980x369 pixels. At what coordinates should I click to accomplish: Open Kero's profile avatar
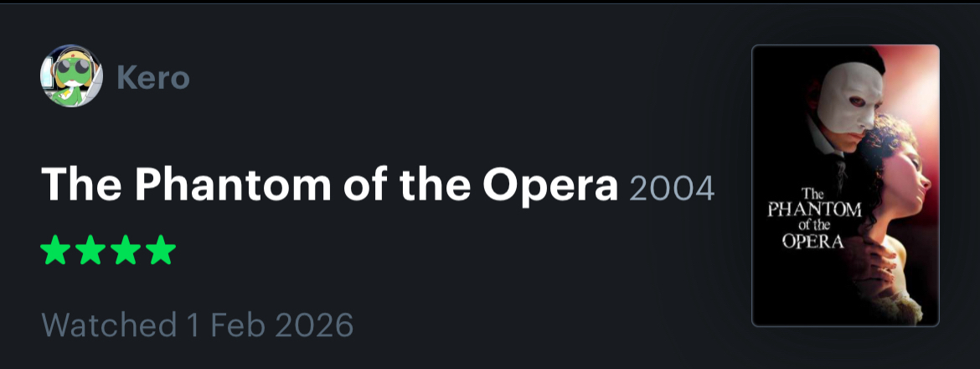tap(71, 78)
